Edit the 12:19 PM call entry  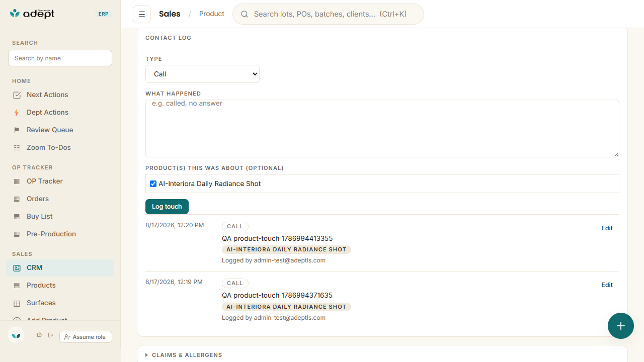[x=607, y=285]
